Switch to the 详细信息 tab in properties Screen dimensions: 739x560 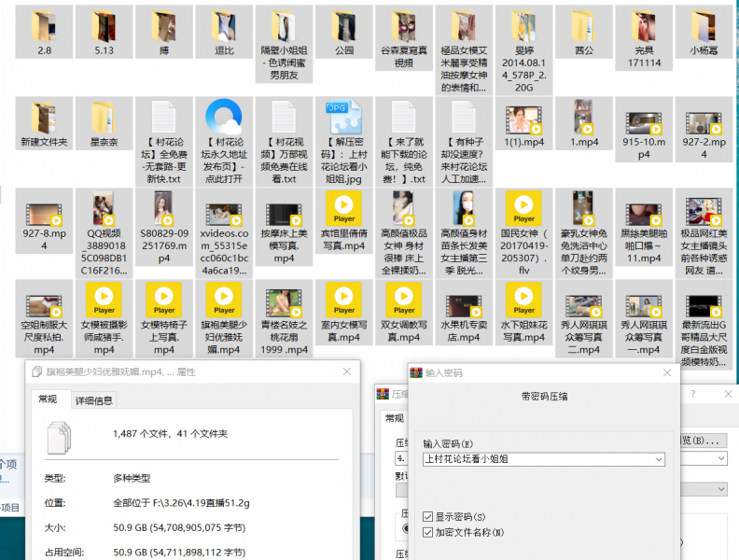tap(93, 400)
